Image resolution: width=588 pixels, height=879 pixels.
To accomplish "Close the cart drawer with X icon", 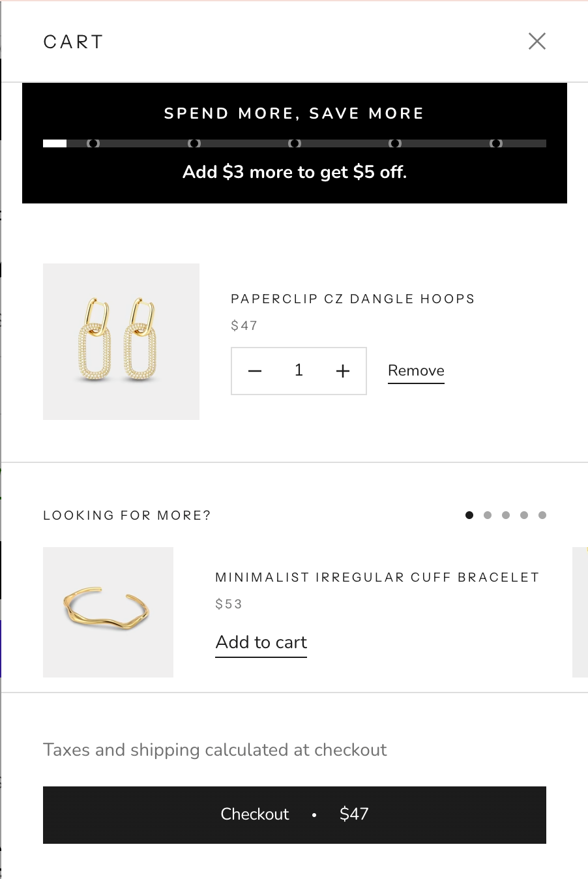I will [537, 41].
